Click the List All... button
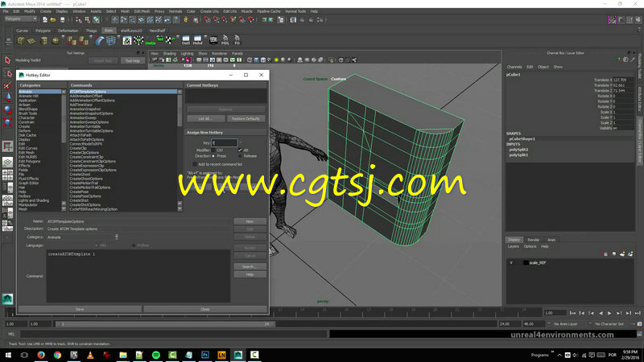This screenshot has width=644, height=362. (x=206, y=118)
